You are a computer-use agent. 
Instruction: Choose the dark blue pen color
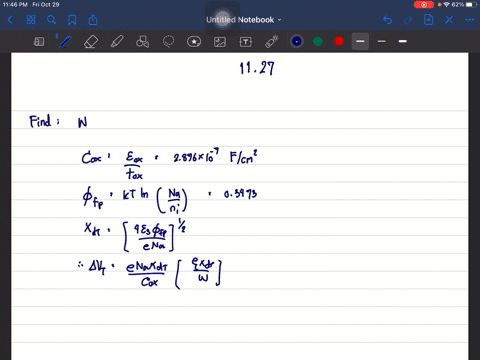click(297, 41)
